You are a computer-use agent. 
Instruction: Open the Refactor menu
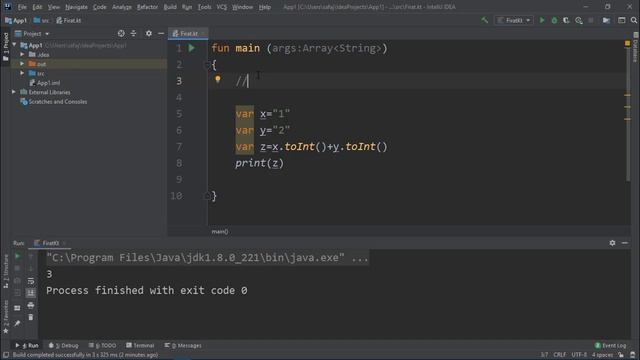point(147,7)
